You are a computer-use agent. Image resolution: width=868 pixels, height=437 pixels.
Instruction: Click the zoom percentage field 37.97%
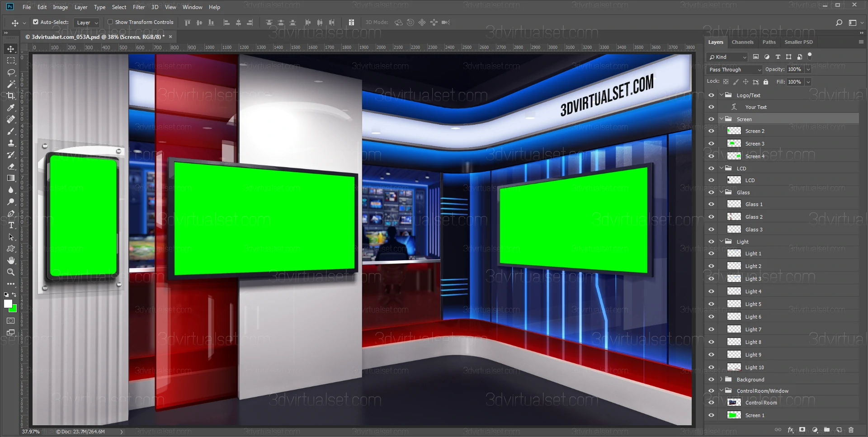click(31, 432)
